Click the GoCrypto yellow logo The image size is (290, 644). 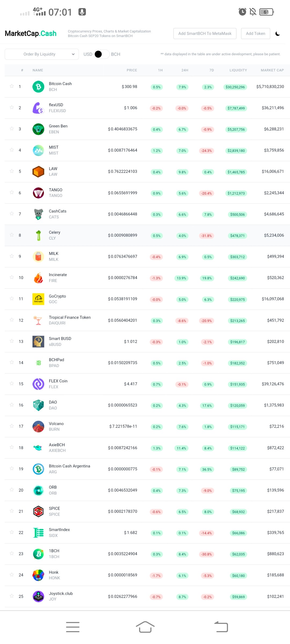pos(38,299)
